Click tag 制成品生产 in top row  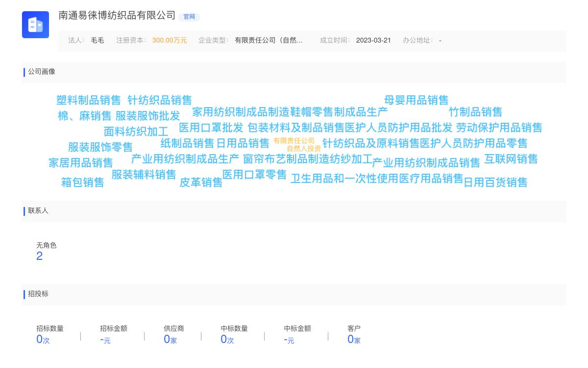[361, 112]
